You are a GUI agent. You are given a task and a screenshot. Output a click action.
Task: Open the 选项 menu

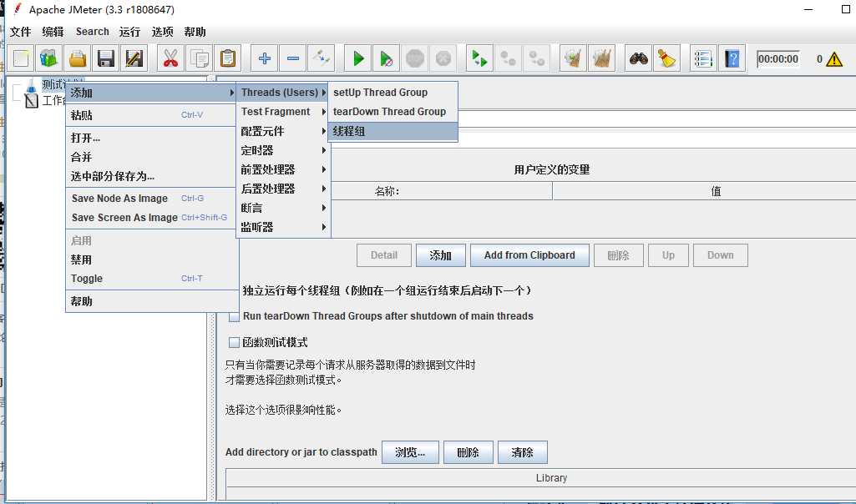click(x=162, y=32)
